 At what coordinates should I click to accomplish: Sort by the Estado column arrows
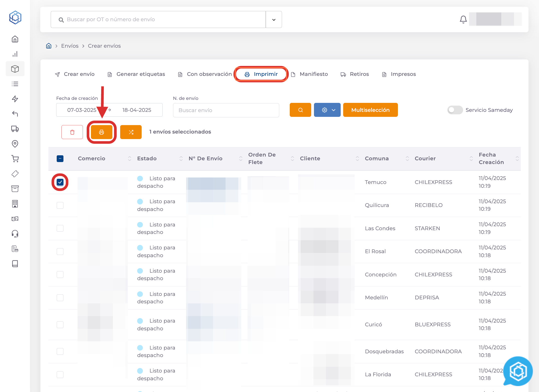click(181, 159)
